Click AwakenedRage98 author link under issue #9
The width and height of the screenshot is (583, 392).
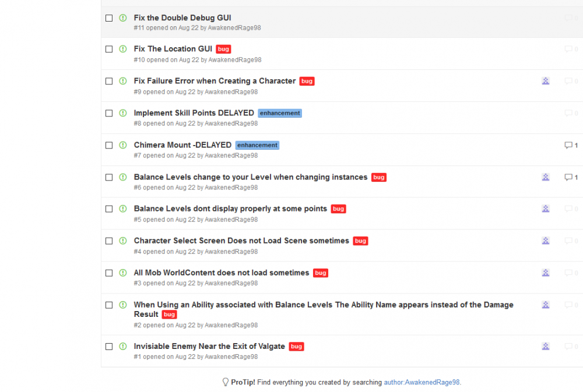point(231,92)
